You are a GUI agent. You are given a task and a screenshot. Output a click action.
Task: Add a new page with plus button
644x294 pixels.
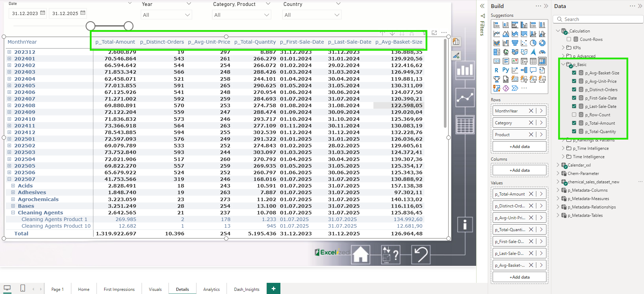click(273, 288)
